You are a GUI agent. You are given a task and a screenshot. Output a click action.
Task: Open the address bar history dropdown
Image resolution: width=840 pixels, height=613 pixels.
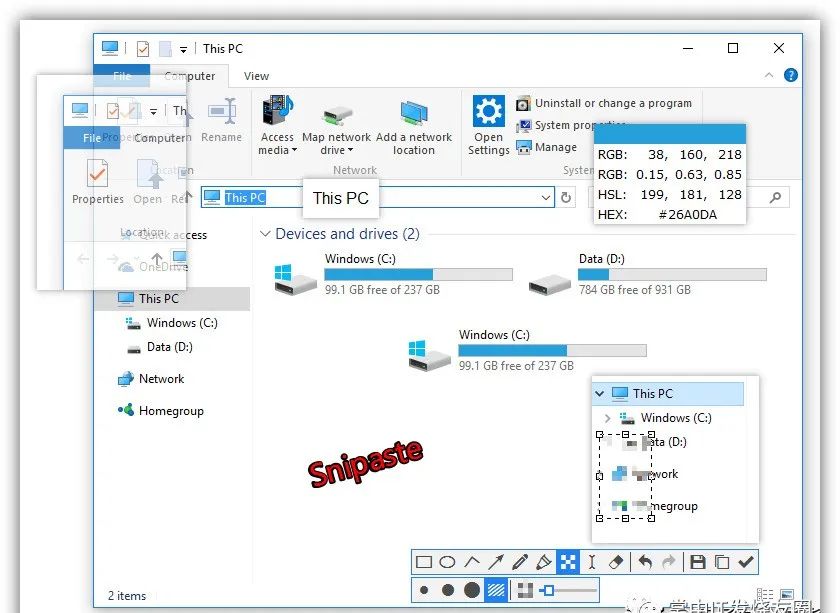[x=545, y=198]
